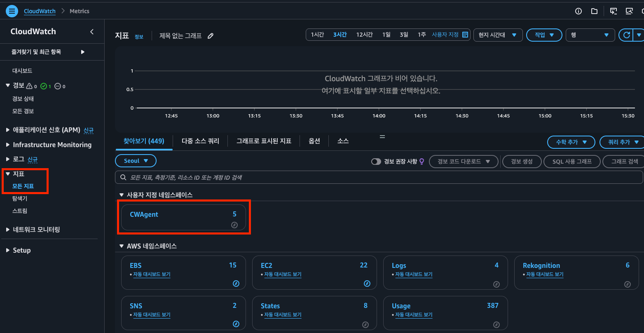
Task: Open the 대시보드 sidebar item
Action: pyautogui.click(x=22, y=71)
